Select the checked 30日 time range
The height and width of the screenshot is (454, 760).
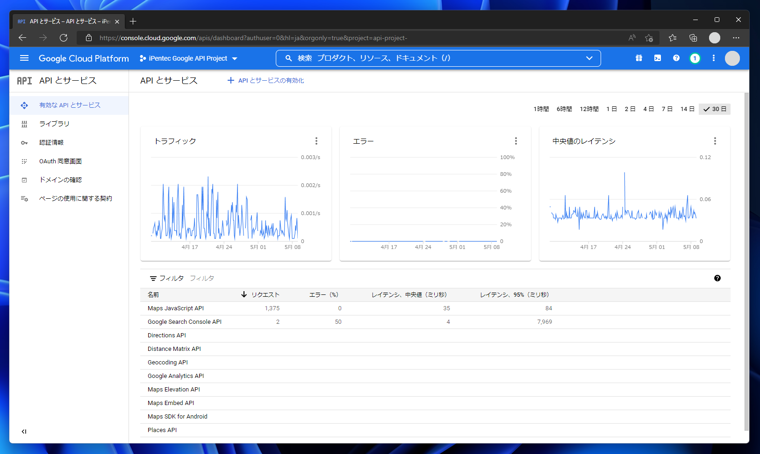715,109
